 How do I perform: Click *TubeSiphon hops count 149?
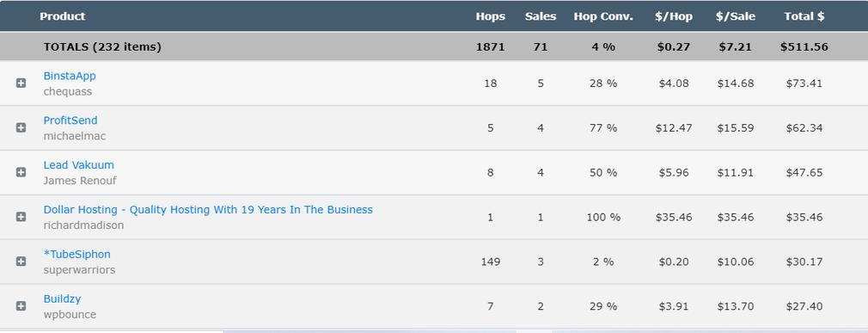point(491,262)
